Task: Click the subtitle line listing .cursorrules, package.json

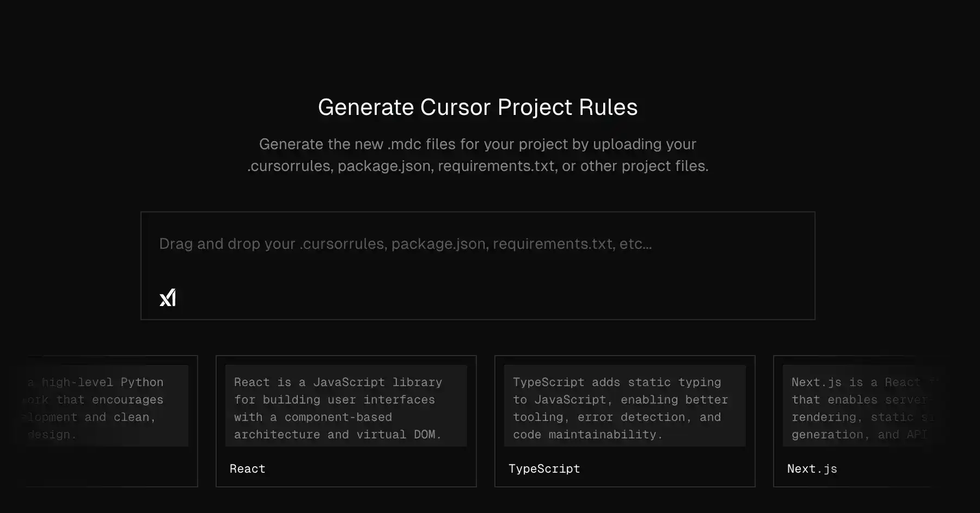Action: click(x=477, y=166)
